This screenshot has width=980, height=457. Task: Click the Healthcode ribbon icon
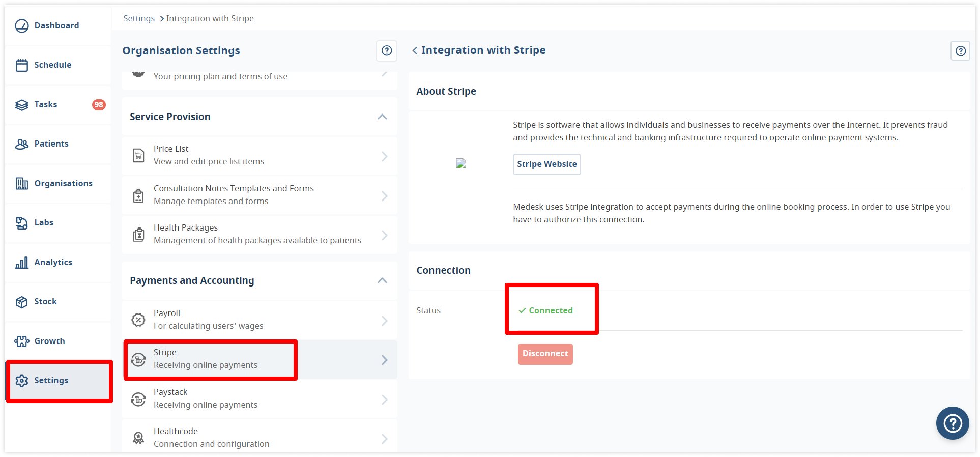tap(138, 438)
